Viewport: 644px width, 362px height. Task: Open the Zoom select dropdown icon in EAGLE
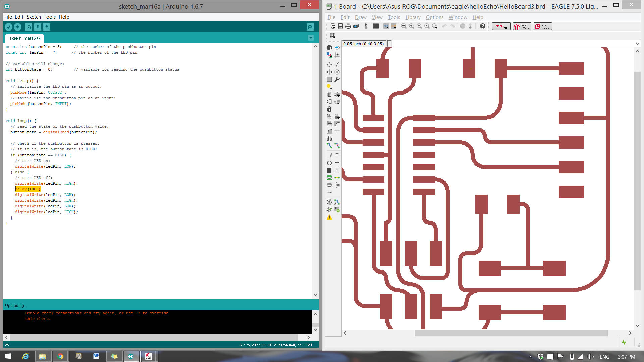(435, 26)
